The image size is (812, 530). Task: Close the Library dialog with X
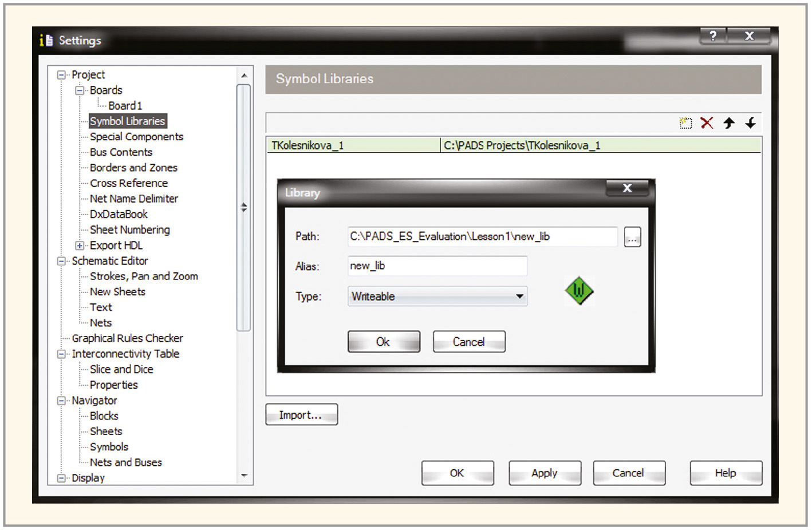point(627,188)
